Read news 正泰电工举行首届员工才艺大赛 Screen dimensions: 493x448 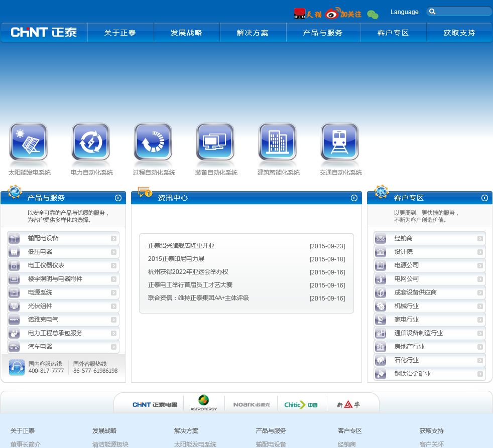(x=190, y=285)
